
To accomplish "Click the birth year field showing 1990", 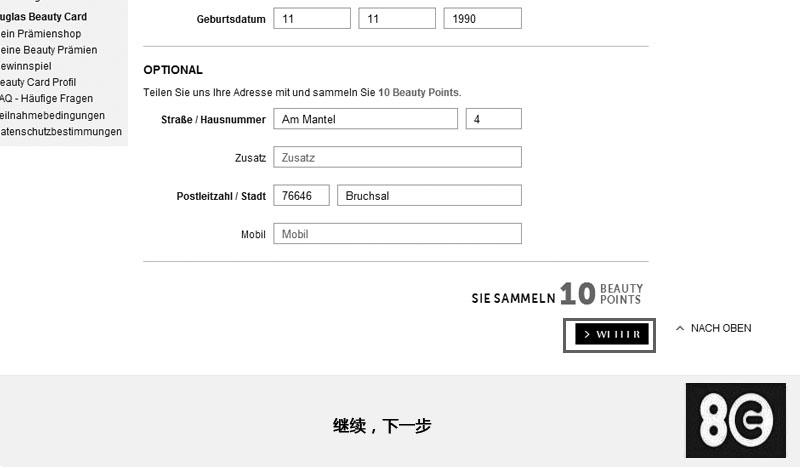I will (x=482, y=18).
